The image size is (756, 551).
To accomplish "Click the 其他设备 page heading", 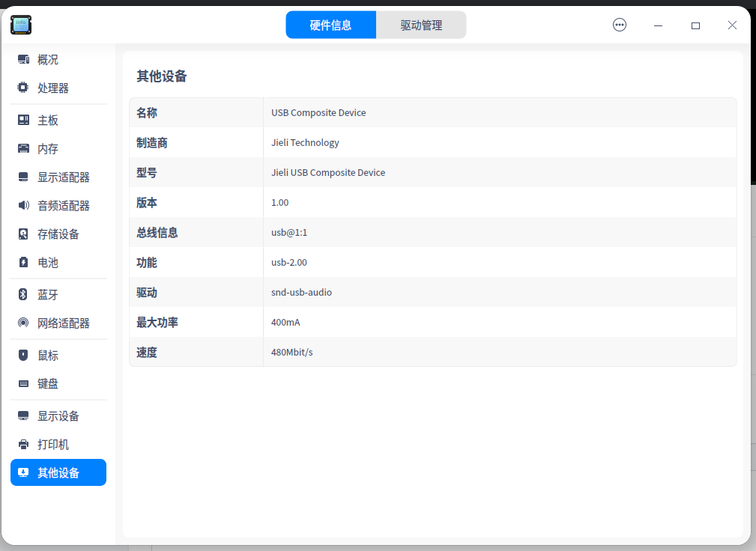I will (x=162, y=76).
